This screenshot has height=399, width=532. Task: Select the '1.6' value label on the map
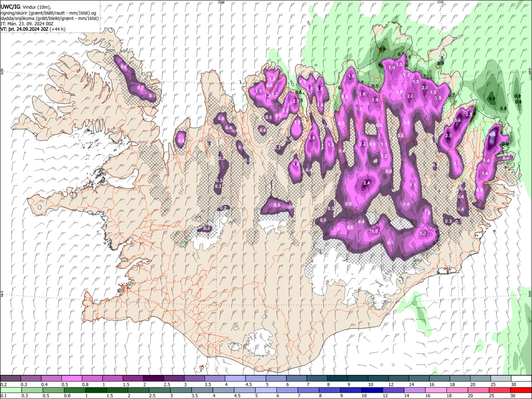click(258, 91)
